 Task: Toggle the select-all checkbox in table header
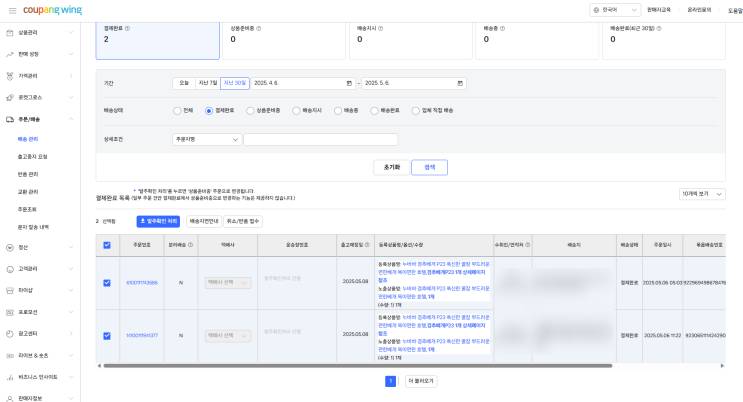[107, 245]
